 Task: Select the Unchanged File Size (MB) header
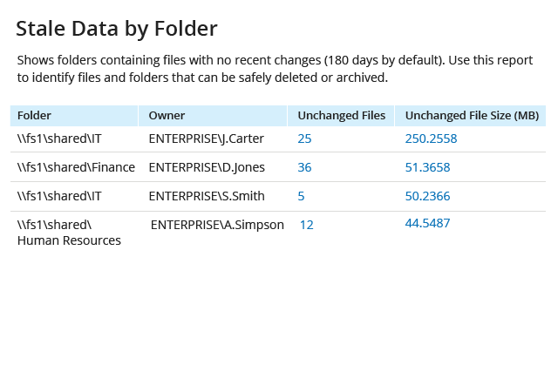pyautogui.click(x=472, y=116)
